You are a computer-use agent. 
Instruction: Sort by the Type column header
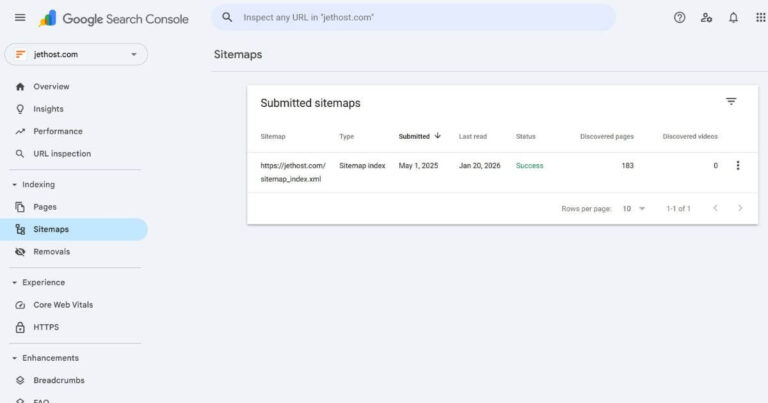(x=346, y=137)
